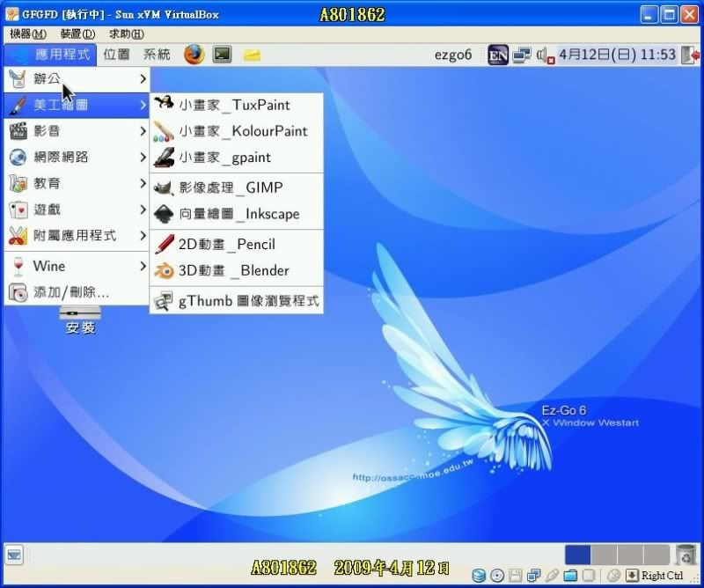Open the 美工繪圖 graphics category
Image resolution: width=704 pixels, height=588 pixels.
pos(77,105)
